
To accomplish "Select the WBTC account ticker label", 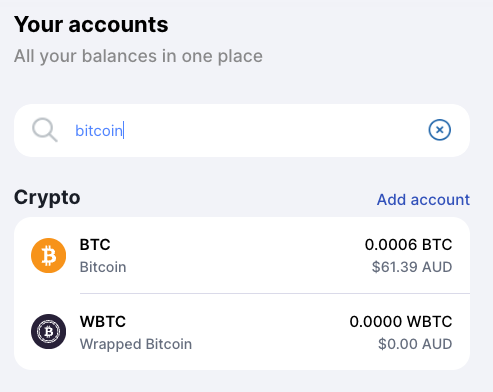I will coord(103,322).
